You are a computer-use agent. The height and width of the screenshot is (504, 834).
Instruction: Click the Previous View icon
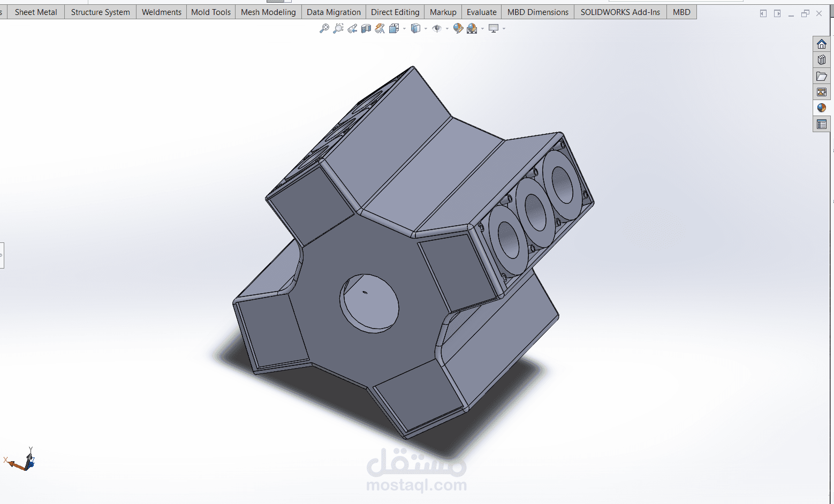coord(352,28)
